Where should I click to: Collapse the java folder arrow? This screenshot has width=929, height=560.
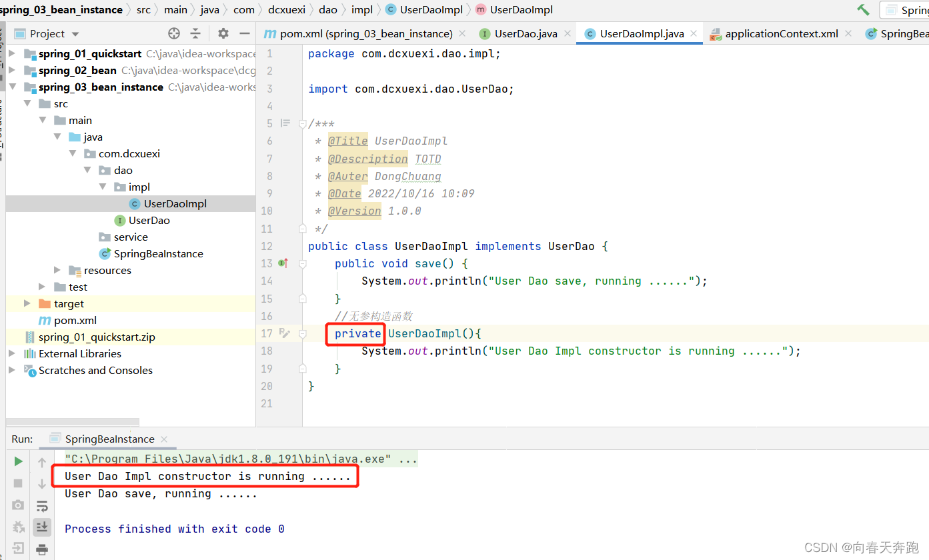click(57, 137)
